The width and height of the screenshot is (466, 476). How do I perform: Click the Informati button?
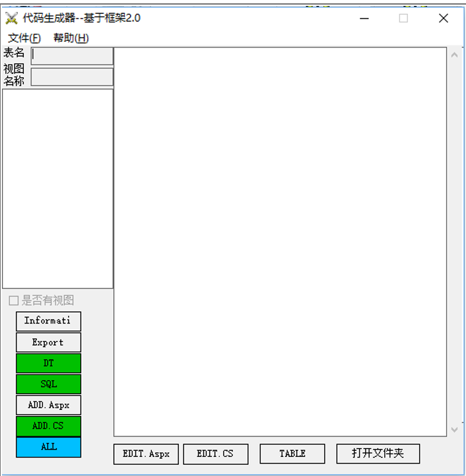pyautogui.click(x=49, y=321)
